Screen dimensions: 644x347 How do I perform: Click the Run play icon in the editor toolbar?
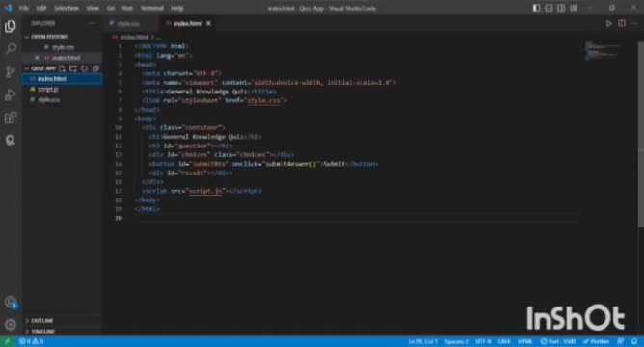(608, 24)
